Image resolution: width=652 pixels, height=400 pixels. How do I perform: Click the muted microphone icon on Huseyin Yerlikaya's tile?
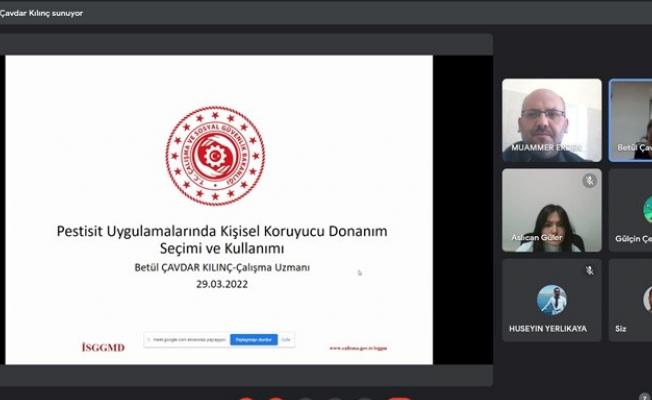tap(590, 271)
